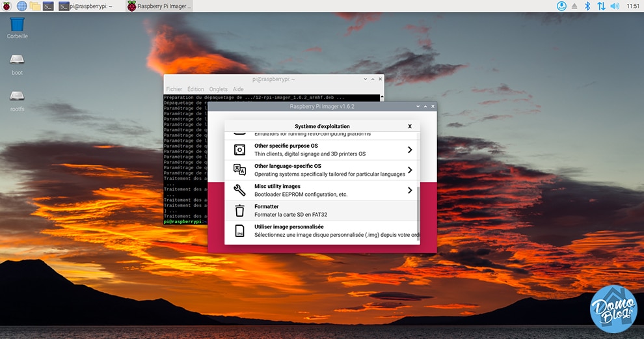Open the updates download tray icon

pos(561,6)
